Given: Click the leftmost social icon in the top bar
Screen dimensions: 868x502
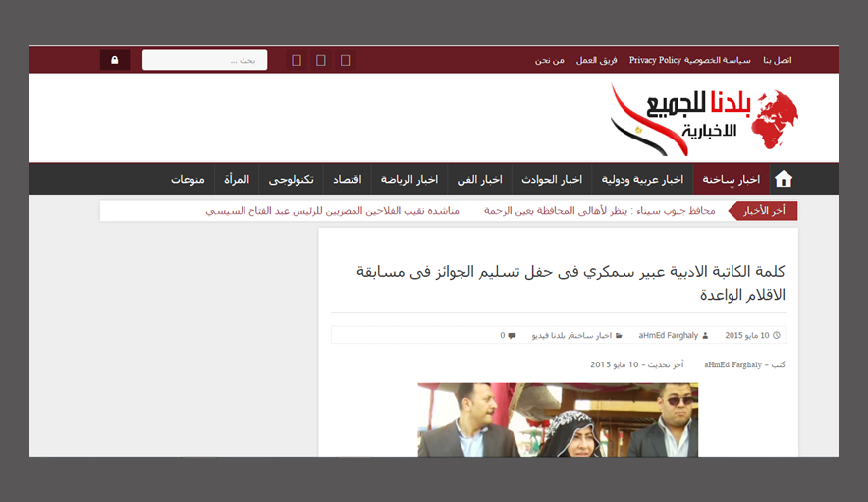Looking at the screenshot, I should click(298, 60).
